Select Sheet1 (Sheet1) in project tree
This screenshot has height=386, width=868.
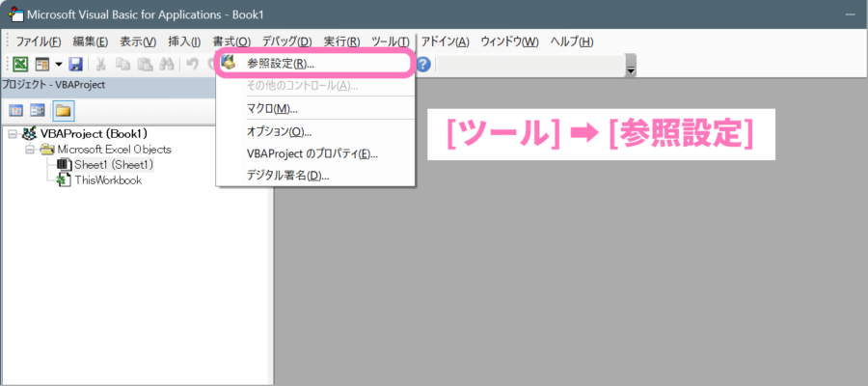pyautogui.click(x=114, y=165)
